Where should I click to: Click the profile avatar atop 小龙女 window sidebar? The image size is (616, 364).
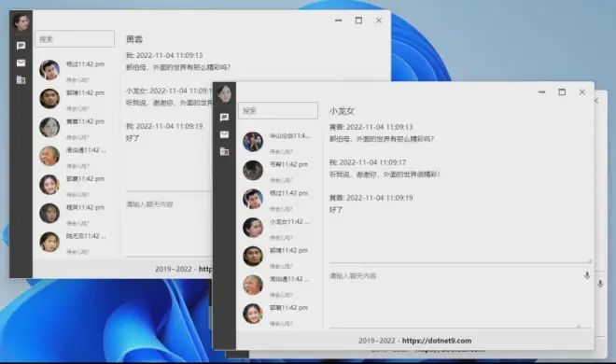click(224, 93)
